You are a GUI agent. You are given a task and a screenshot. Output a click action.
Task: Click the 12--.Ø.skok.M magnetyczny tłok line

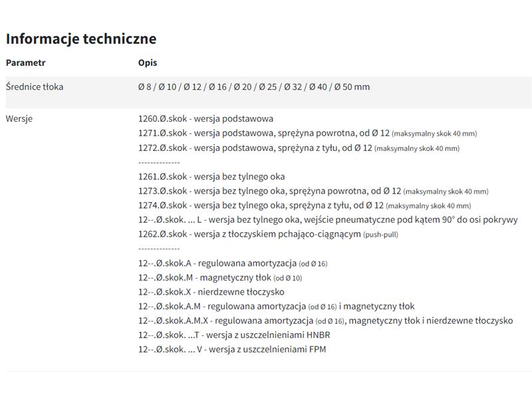[220, 277]
